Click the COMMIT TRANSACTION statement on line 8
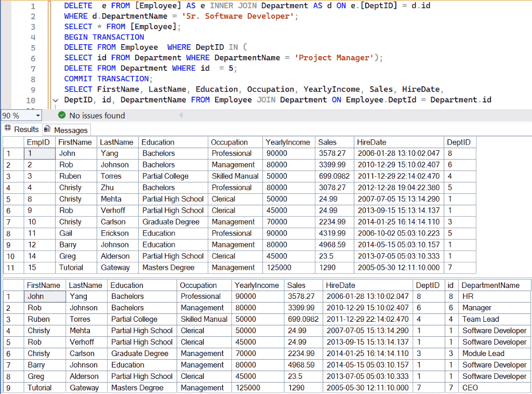This screenshot has width=532, height=394. [104, 78]
